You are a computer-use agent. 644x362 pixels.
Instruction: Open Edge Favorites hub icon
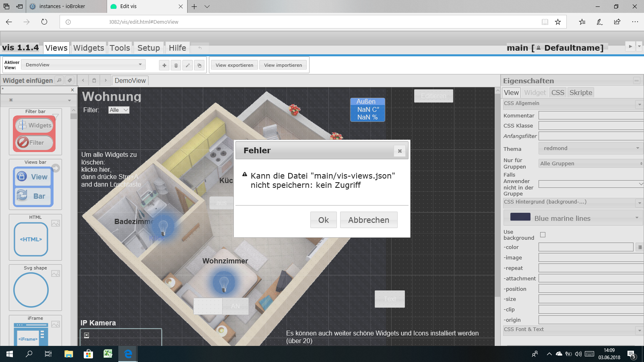[x=582, y=22]
